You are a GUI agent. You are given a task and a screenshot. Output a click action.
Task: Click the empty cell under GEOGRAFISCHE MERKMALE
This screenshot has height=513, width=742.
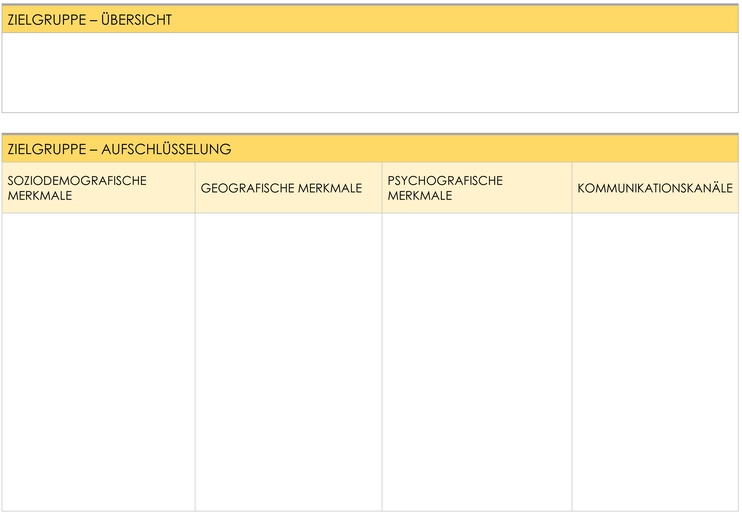pyautogui.click(x=289, y=362)
